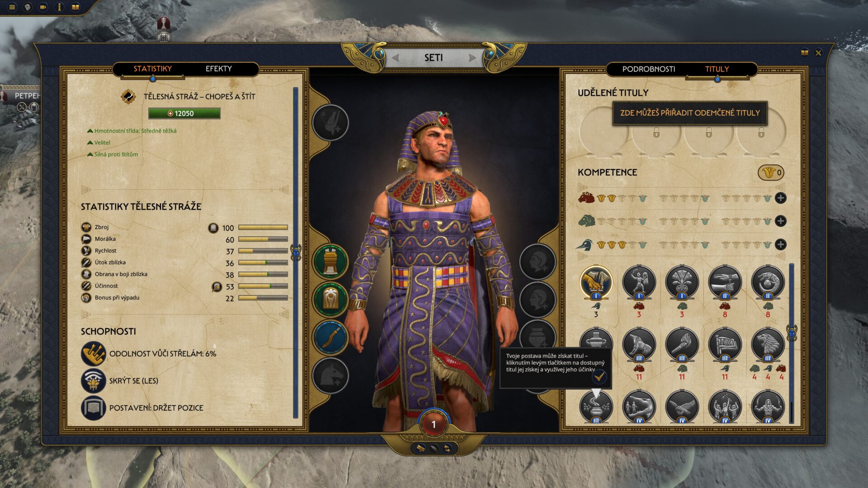Viewport: 868px width, 488px height.
Task: Click the locked second title slot
Action: (656, 132)
